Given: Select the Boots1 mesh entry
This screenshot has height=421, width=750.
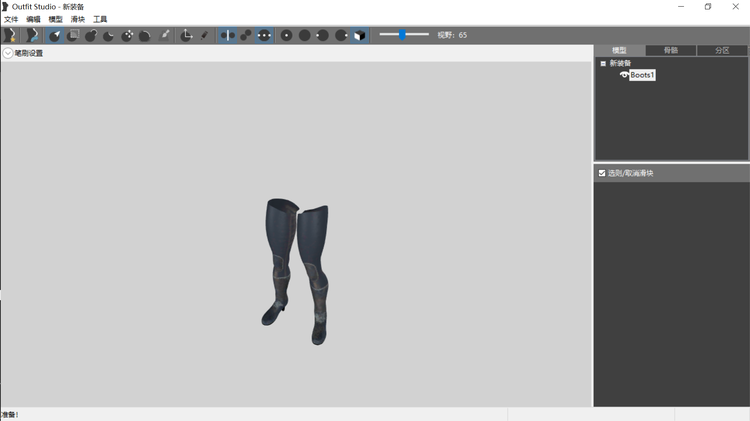Looking at the screenshot, I should [x=642, y=75].
